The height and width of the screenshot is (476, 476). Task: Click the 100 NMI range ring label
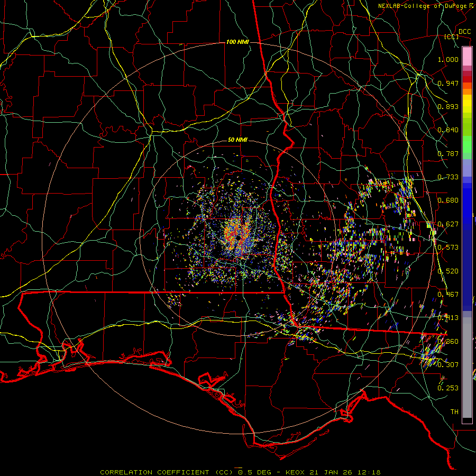point(237,42)
